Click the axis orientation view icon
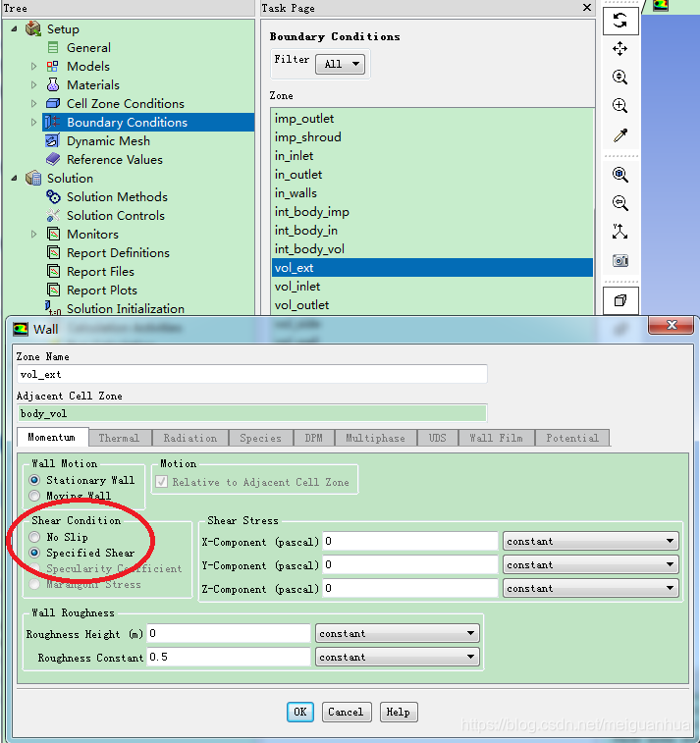Screen dimensions: 700x743 pos(619,232)
